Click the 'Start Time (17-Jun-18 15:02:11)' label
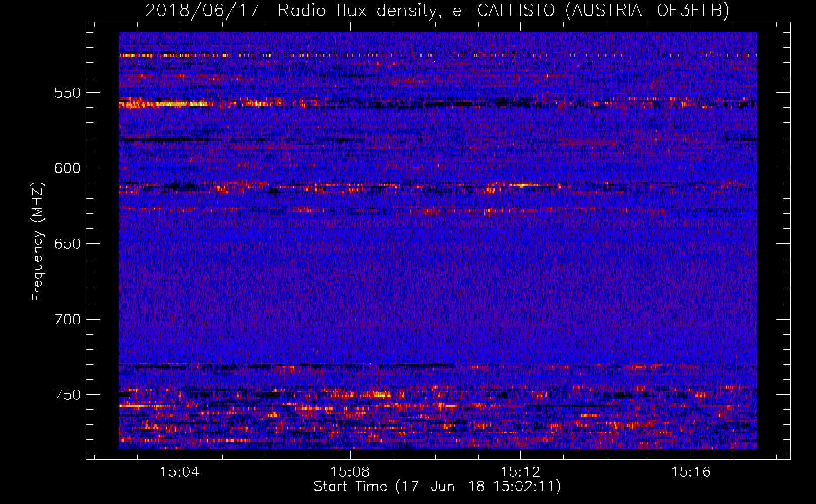Screen dimensions: 816x504 437,487
